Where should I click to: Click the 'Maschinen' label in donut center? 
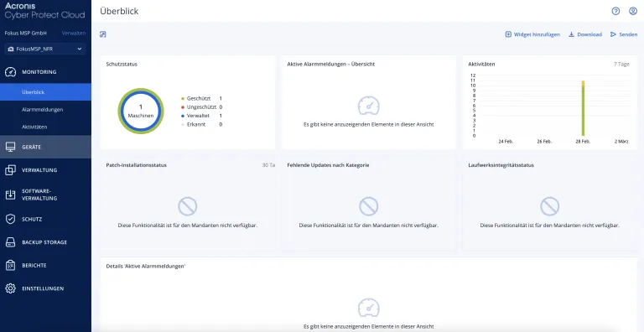pos(141,116)
